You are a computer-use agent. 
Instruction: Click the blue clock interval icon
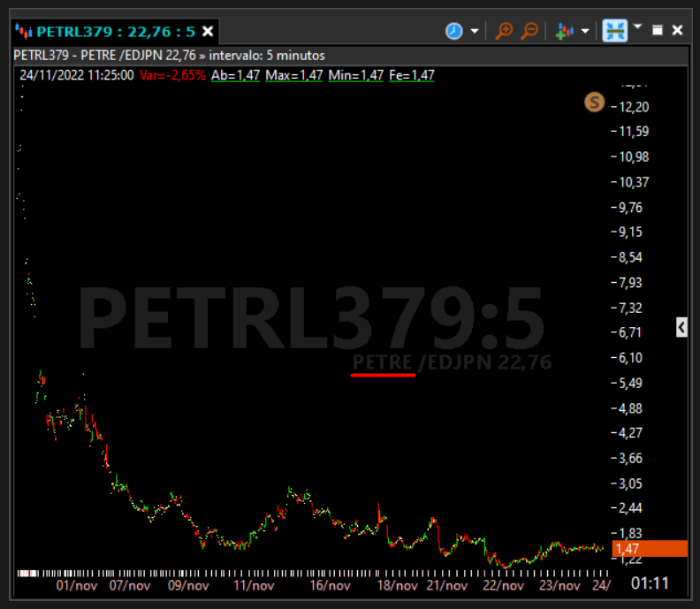point(454,31)
